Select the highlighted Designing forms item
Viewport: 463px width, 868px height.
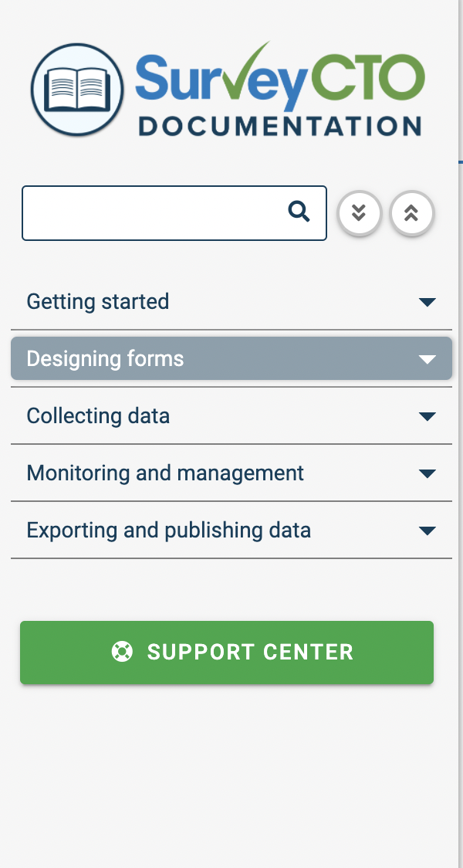pos(231,359)
